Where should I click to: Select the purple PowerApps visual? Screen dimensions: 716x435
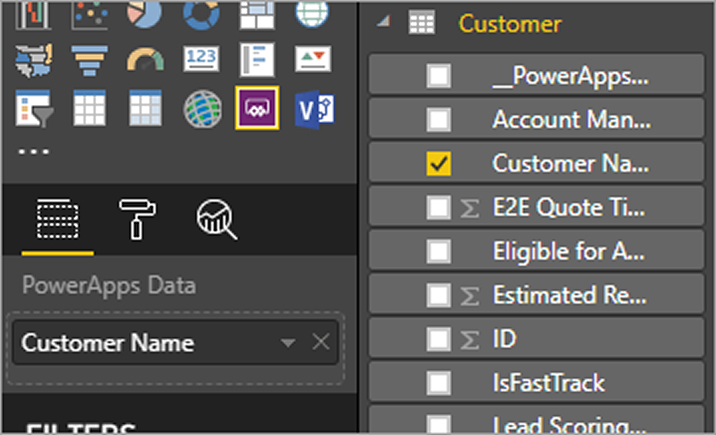point(257,108)
